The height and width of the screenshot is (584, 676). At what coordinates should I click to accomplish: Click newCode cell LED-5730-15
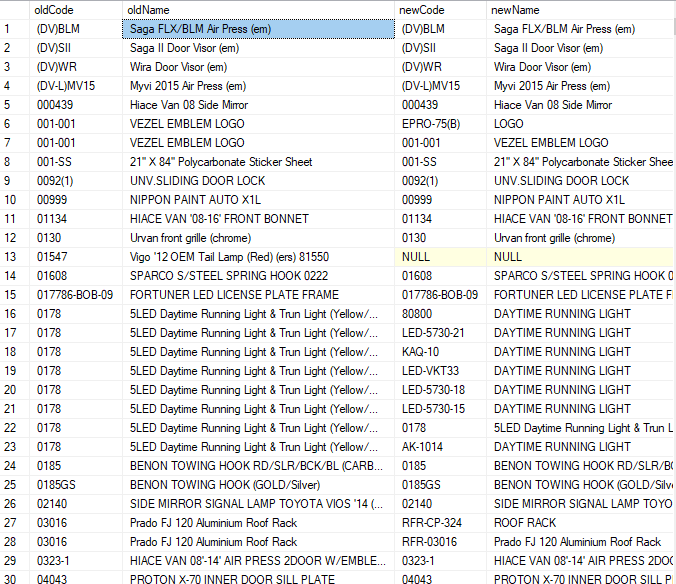[440, 409]
